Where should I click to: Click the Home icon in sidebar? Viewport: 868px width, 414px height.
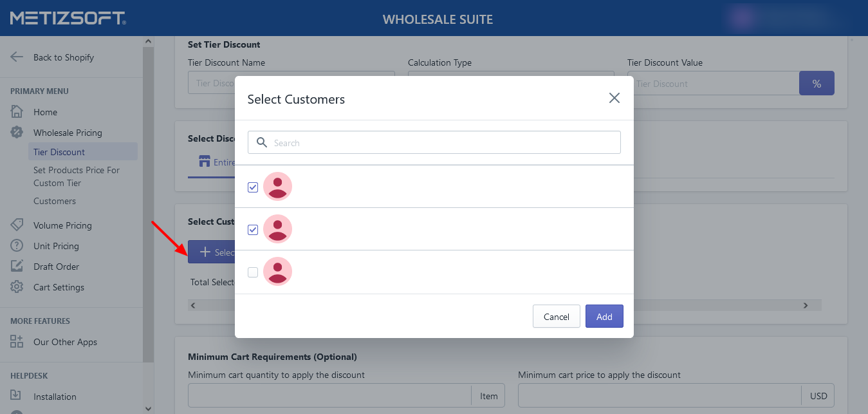click(17, 112)
